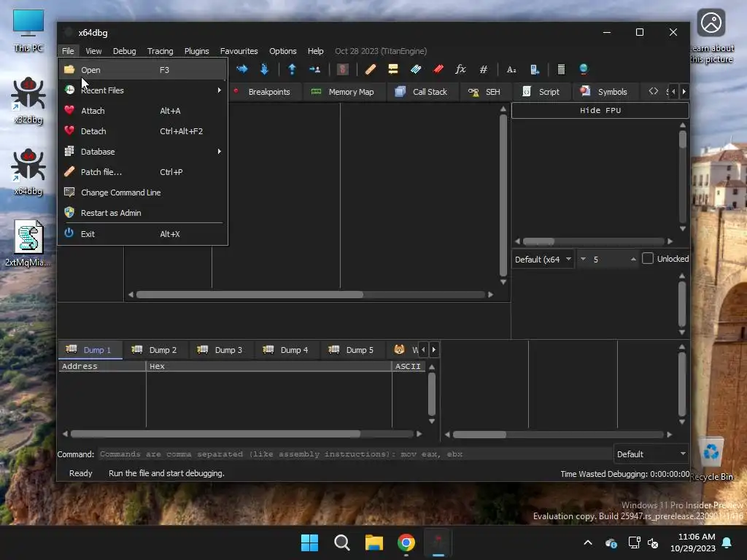This screenshot has width=747, height=560.
Task: Open the Calculator icon in toolbar
Action: (561, 69)
